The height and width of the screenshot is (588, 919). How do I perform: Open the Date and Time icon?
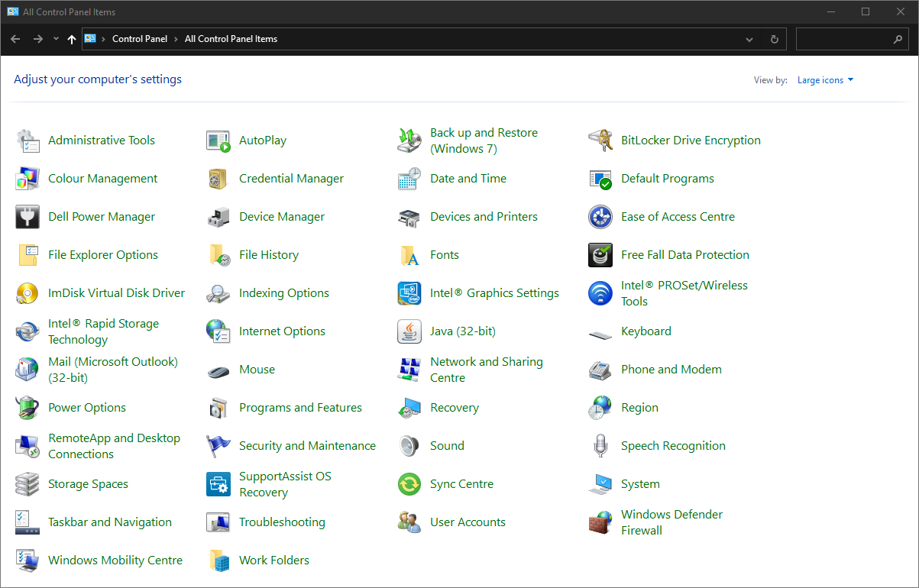(x=409, y=179)
